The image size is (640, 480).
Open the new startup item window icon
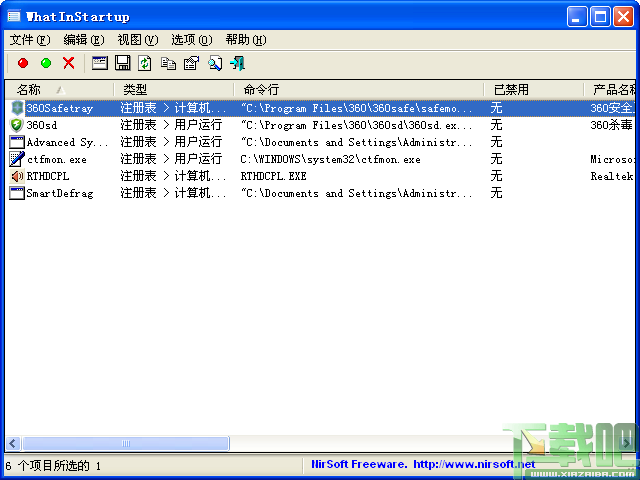click(100, 63)
